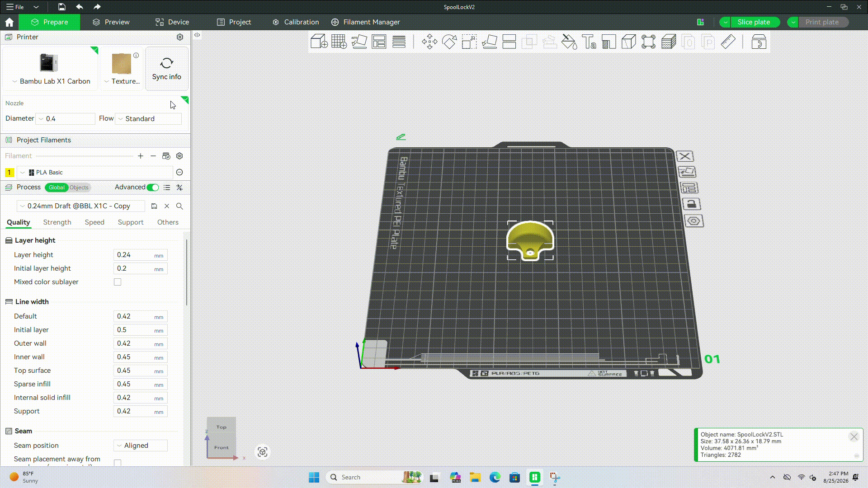
Task: Click the home icon in the top bar
Action: [x=9, y=22]
